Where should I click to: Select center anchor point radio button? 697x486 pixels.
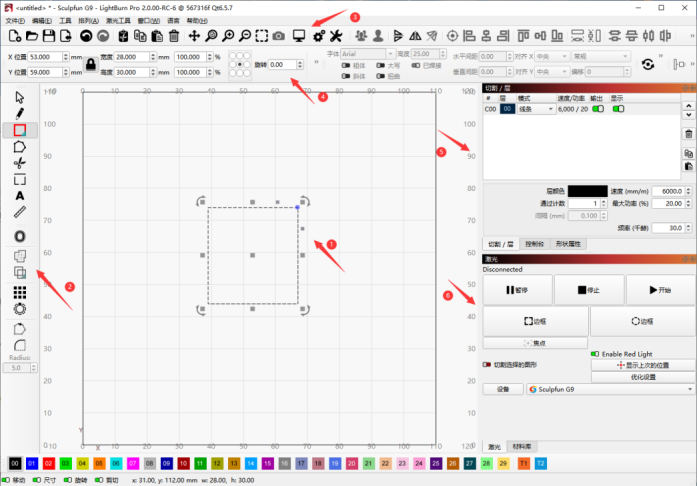240,64
